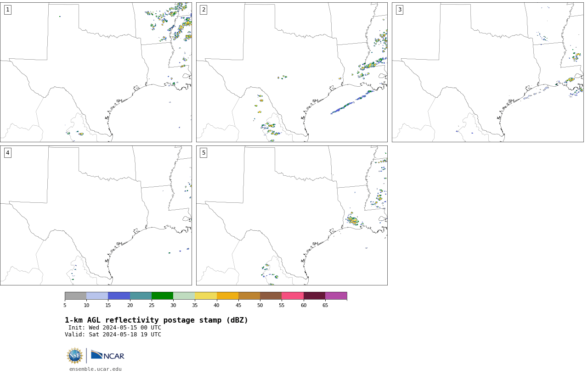Click the gray 5-10 dBZ swatch
The width and height of the screenshot is (588, 374).
tap(75, 296)
